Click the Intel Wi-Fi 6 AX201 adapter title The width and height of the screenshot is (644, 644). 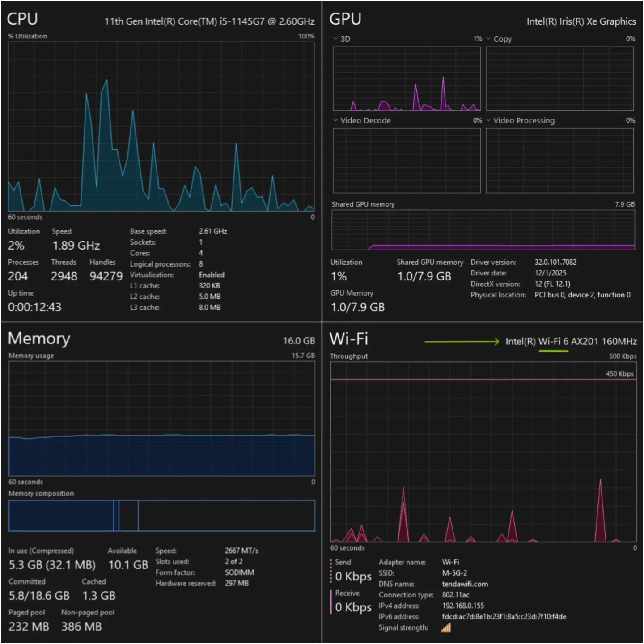click(x=571, y=342)
